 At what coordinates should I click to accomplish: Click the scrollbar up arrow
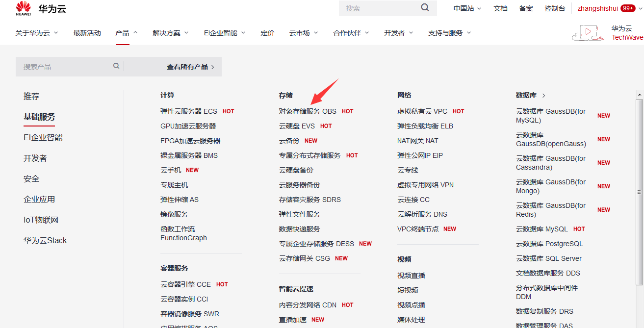(639, 95)
